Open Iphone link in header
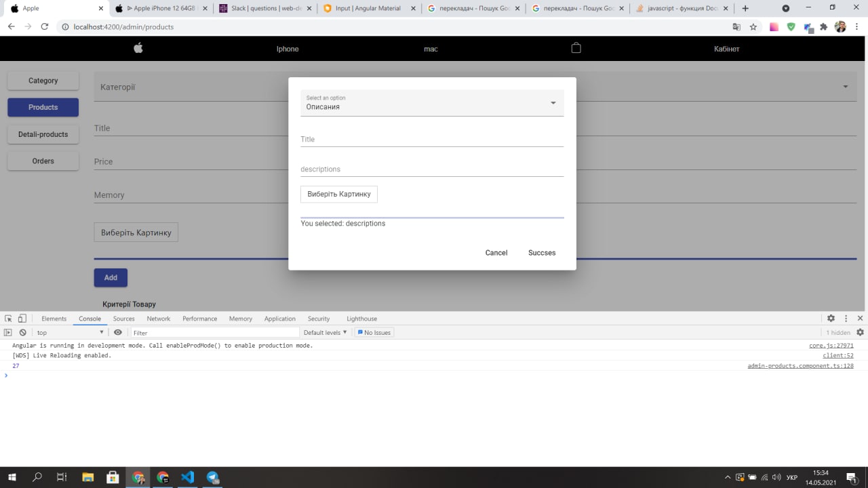 [x=288, y=49]
